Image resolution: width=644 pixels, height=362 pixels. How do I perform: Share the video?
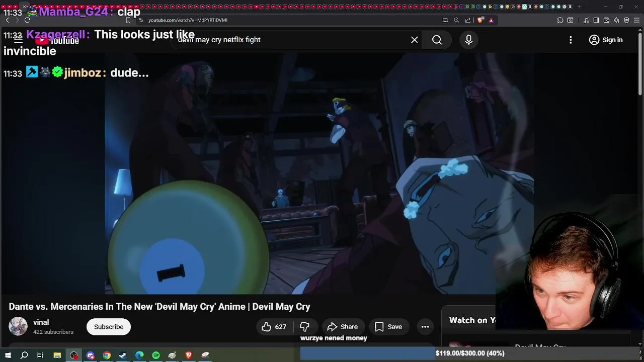coord(343,327)
